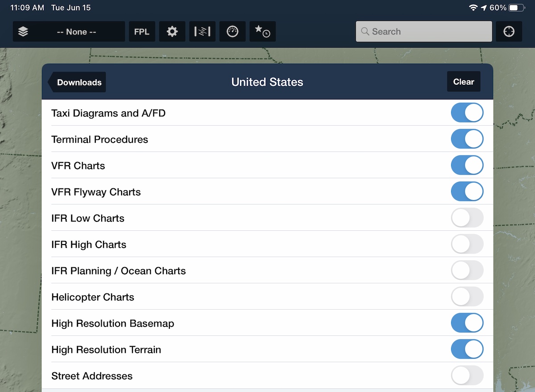Tap the 'IFR Planning / Ocean Charts' label
This screenshot has width=535, height=392.
point(119,271)
